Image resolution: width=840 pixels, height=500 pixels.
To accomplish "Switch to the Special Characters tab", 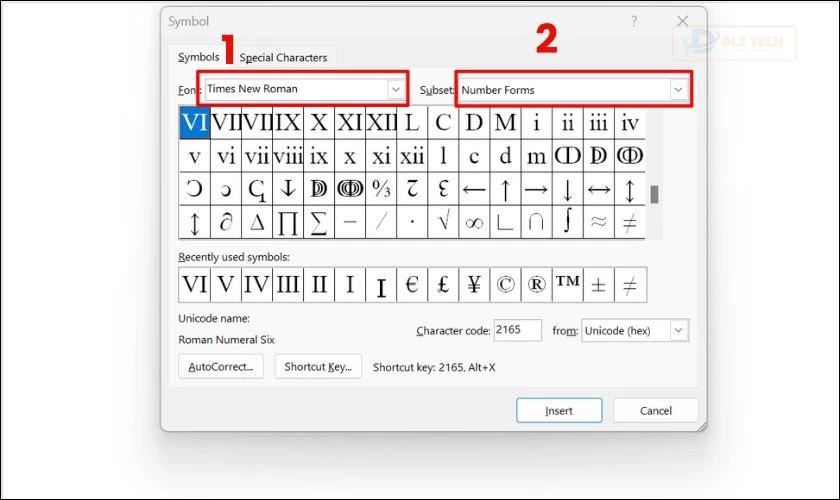I will point(283,57).
